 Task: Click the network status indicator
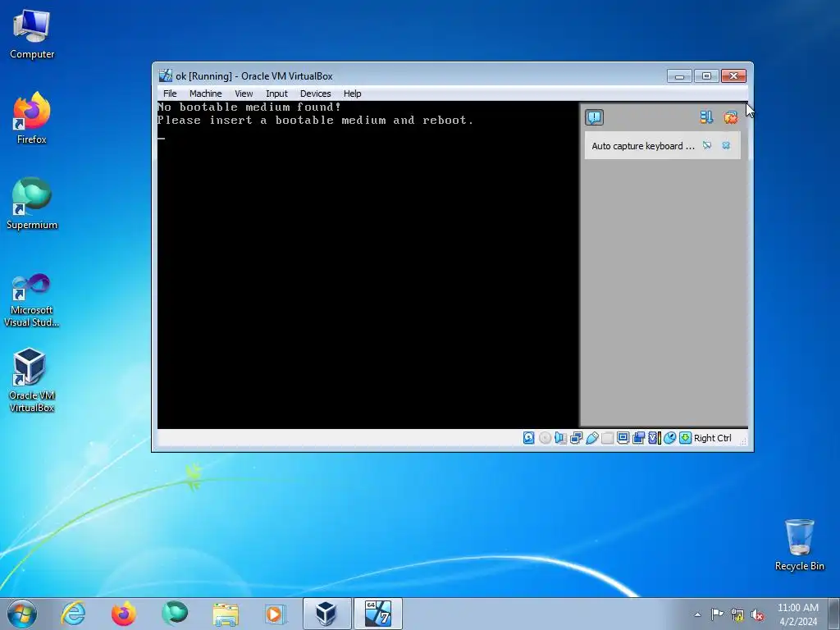coord(577,438)
